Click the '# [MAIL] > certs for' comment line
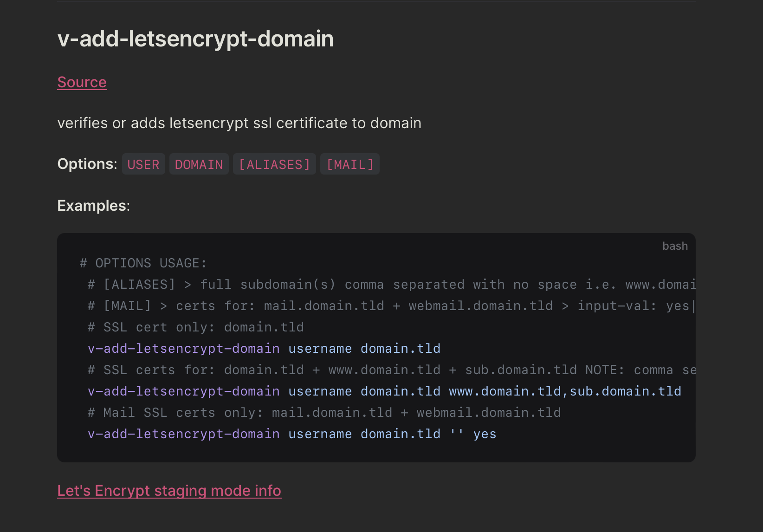This screenshot has height=532, width=763. click(392, 306)
